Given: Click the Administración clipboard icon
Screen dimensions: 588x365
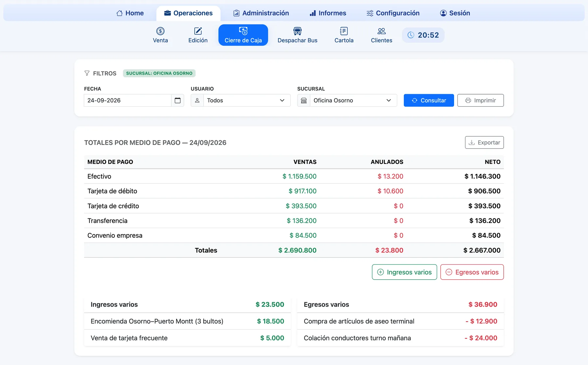Looking at the screenshot, I should tap(236, 13).
